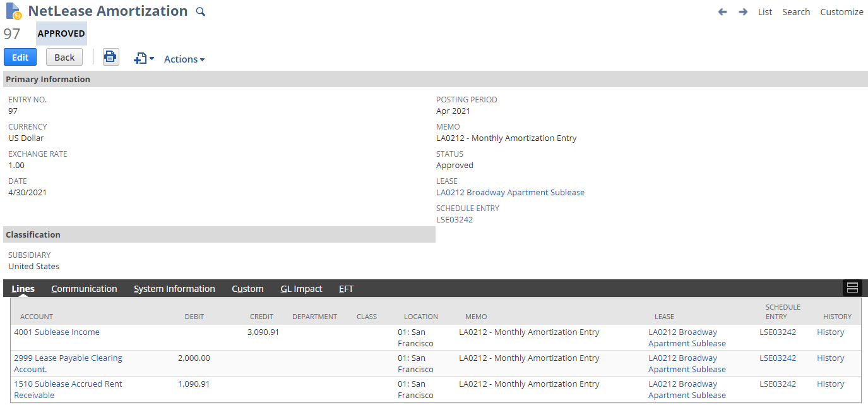Open the List link in header
This screenshot has width=868, height=412.
coord(764,12)
